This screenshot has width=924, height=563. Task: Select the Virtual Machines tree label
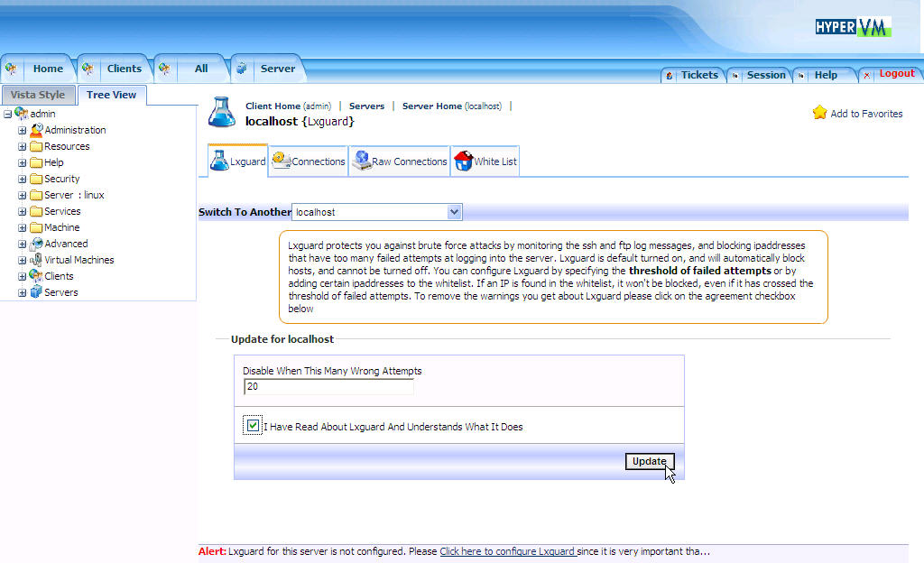[79, 260]
